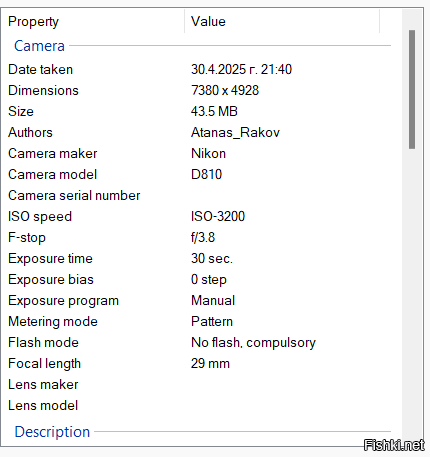Click the empty Camera serial number value
Viewport: 430px width, 457px height.
click(285, 195)
